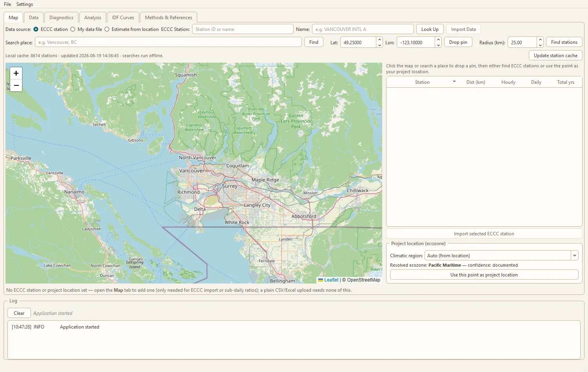Click Vancouver label on the map
Screen dimensions: 588x372
pos(192,171)
